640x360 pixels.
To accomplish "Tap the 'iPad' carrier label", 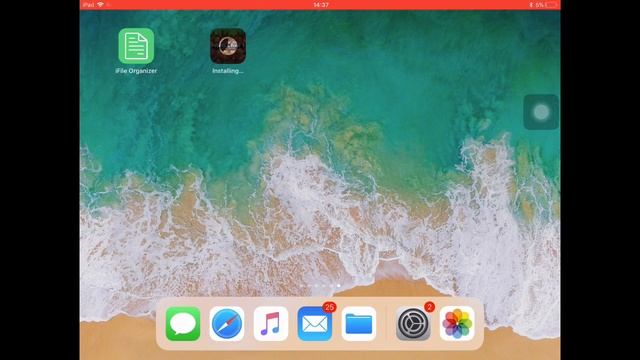I will [x=88, y=5].
